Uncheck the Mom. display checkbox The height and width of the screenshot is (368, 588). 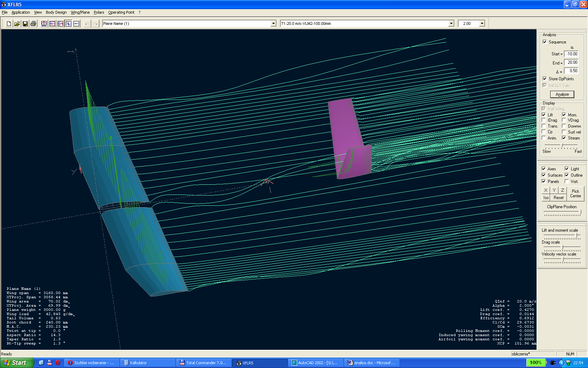coord(564,115)
